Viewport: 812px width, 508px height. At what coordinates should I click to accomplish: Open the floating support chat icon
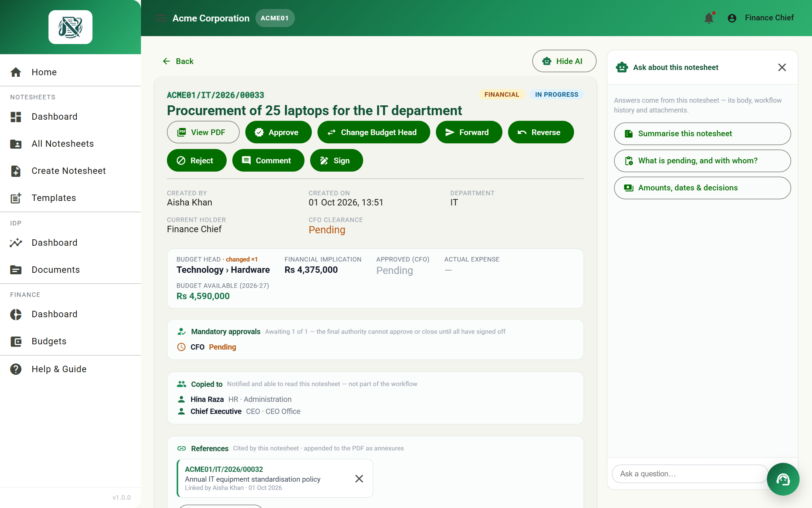pos(783,479)
